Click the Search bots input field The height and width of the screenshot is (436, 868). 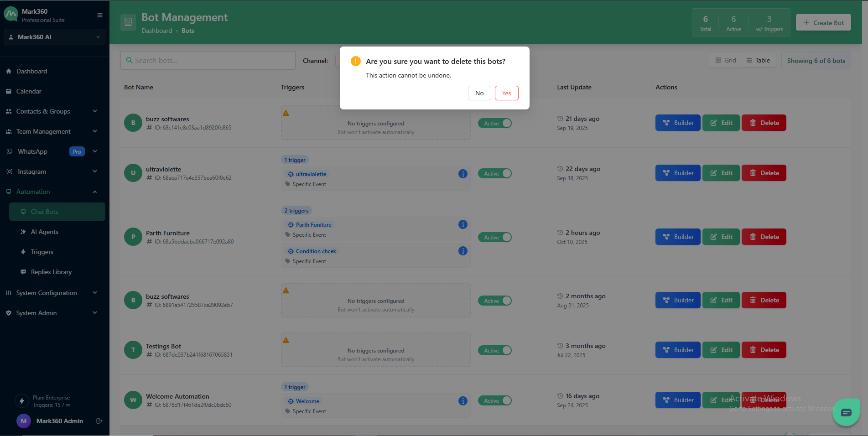tap(208, 60)
